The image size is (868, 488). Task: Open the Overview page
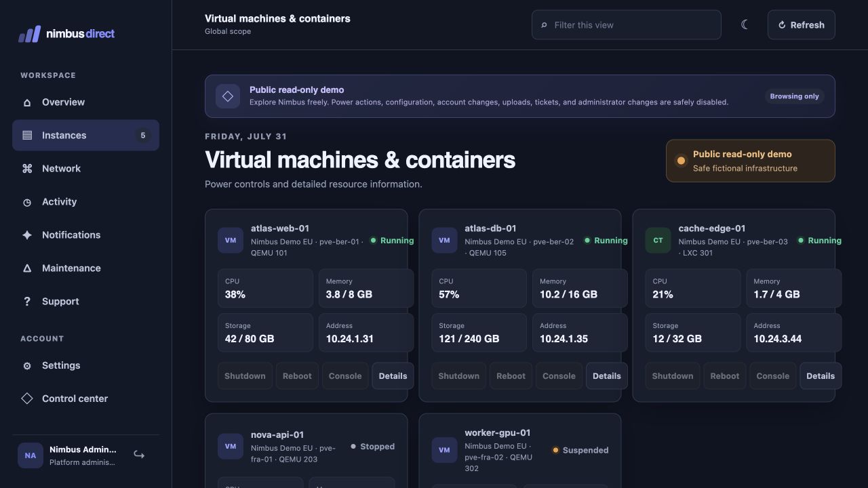pos(85,102)
